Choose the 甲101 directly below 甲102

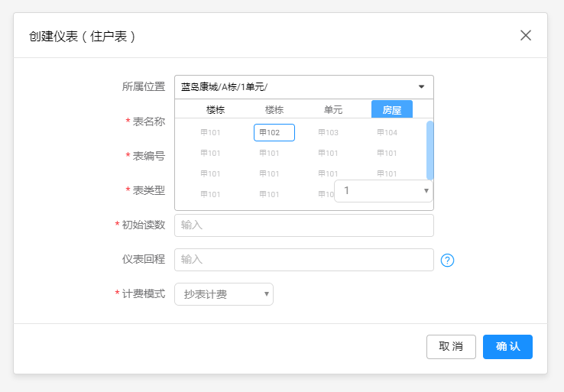[x=269, y=153]
